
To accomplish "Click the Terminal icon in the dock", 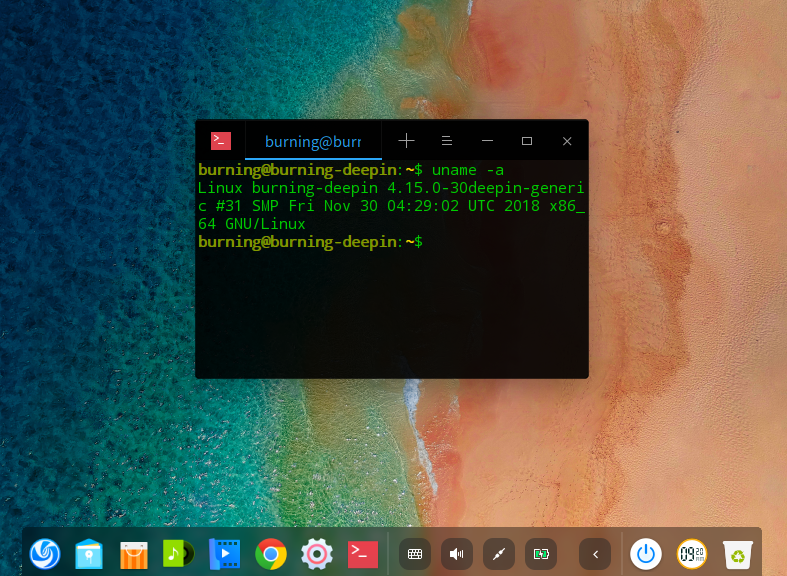I will click(363, 554).
